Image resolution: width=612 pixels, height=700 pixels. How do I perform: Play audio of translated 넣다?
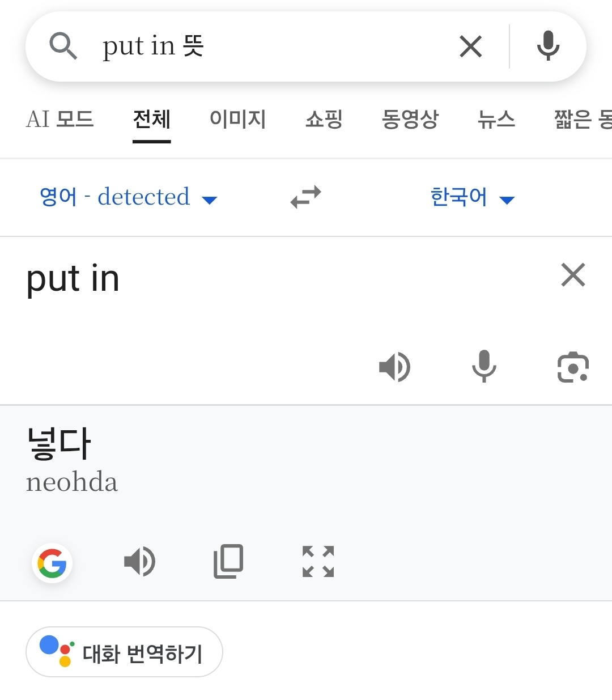coord(139,562)
